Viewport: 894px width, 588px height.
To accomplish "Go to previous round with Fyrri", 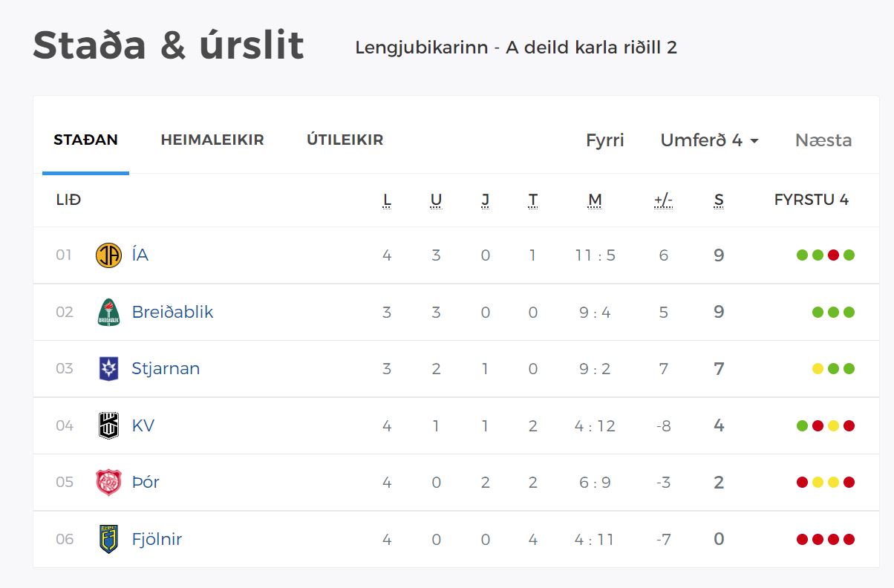I will (x=604, y=140).
